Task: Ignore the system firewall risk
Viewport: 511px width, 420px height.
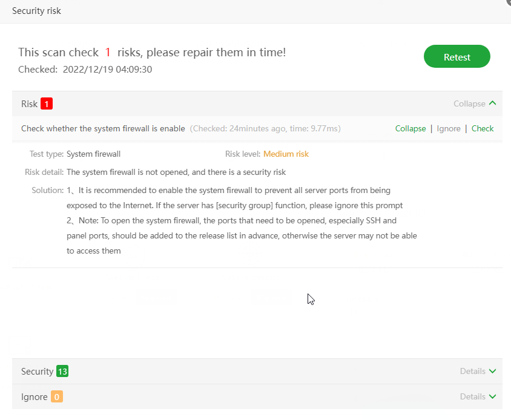Action: coord(449,128)
